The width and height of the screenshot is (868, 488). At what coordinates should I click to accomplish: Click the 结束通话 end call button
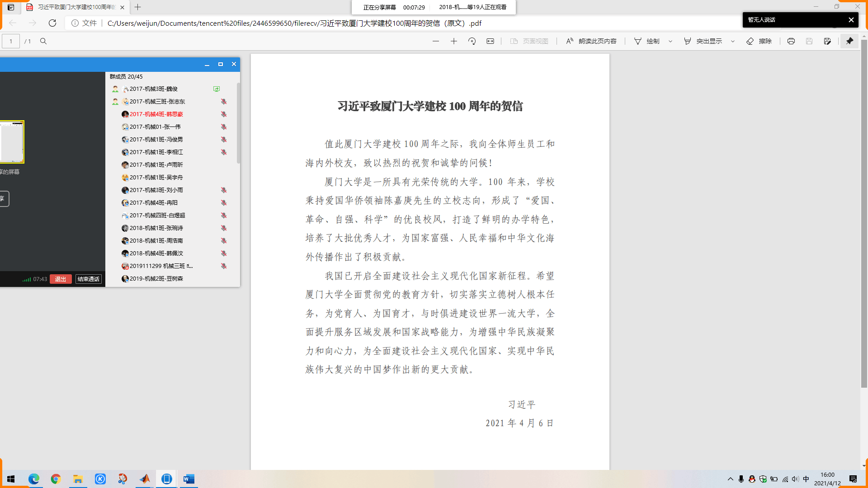(x=89, y=279)
